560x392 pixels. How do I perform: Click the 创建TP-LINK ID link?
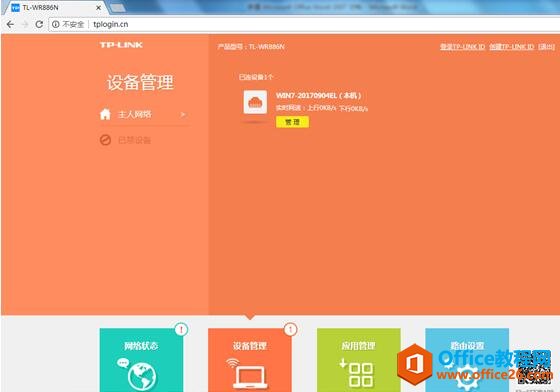511,47
